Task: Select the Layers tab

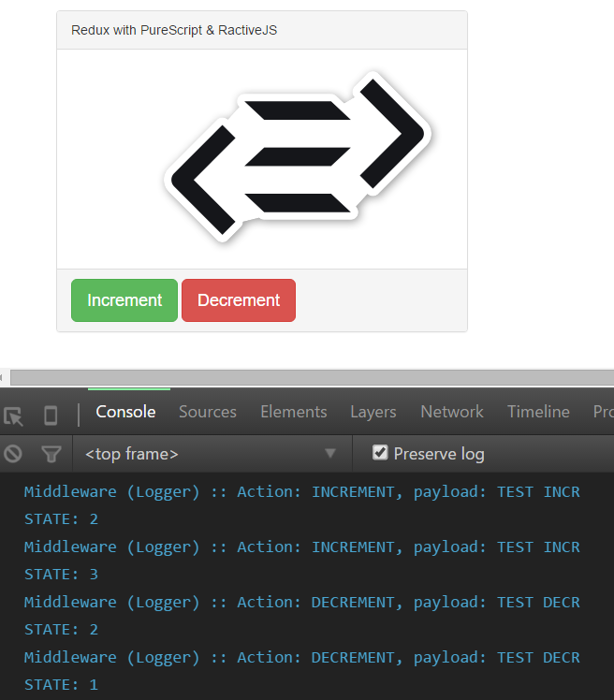Action: pos(373,412)
